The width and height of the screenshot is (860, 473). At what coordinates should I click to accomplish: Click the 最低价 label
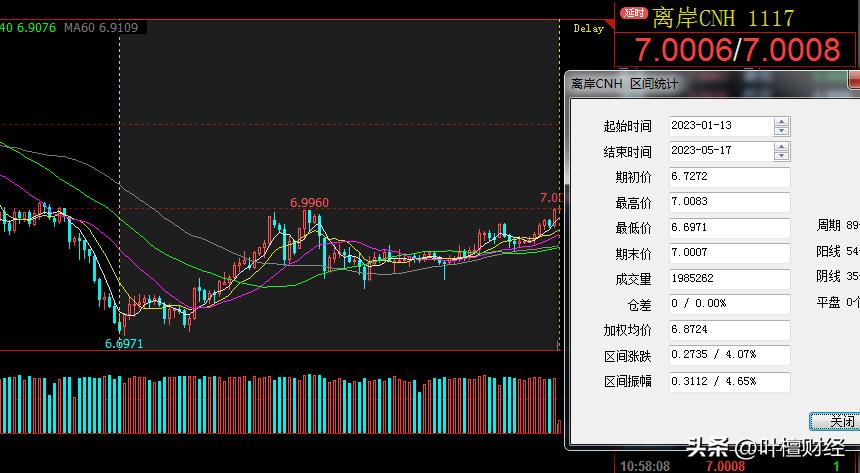633,228
